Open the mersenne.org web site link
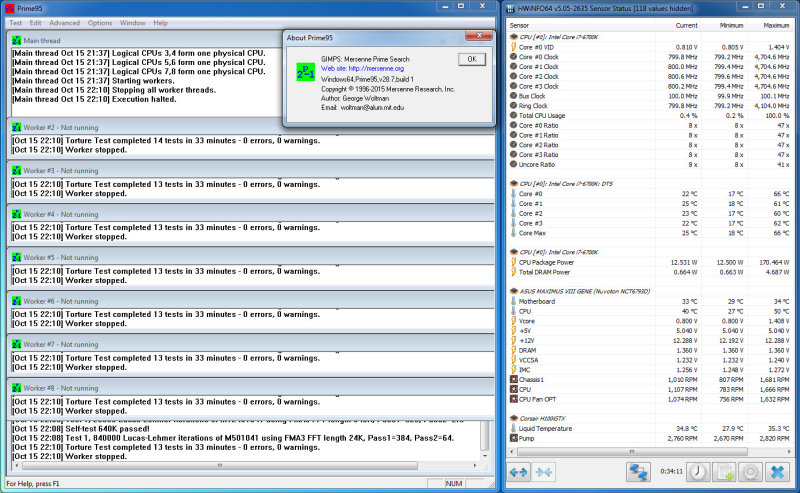This screenshot has width=800, height=493. point(362,68)
